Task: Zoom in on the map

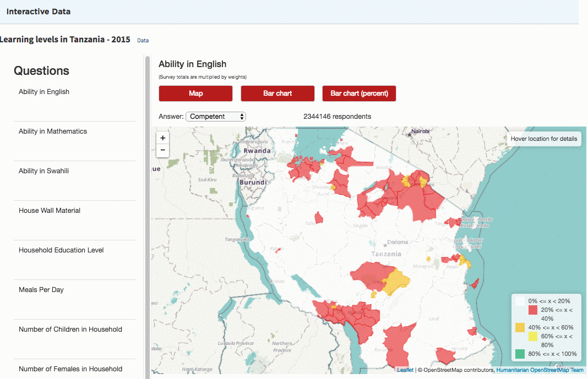Action: coord(163,138)
